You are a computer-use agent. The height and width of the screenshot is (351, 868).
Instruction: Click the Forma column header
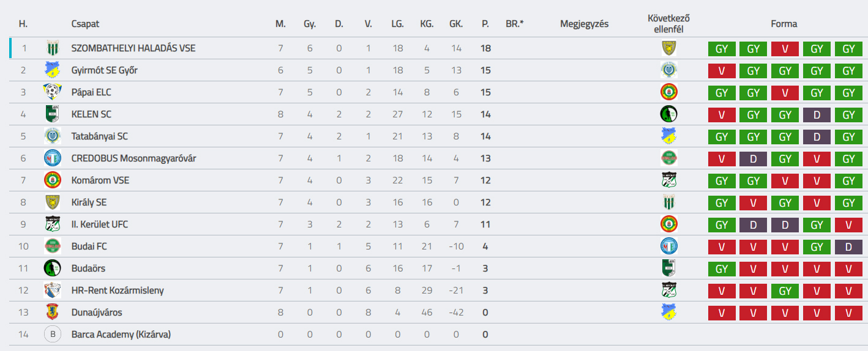[784, 24]
